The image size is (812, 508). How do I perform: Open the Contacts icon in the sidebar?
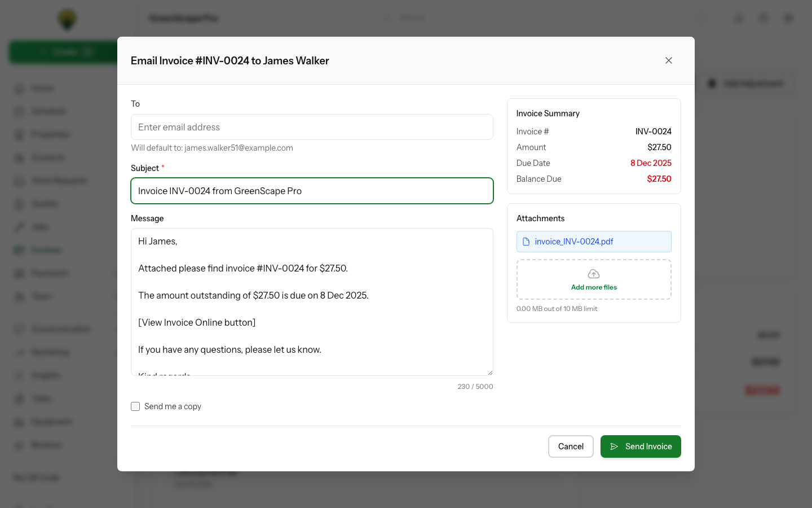(19, 157)
